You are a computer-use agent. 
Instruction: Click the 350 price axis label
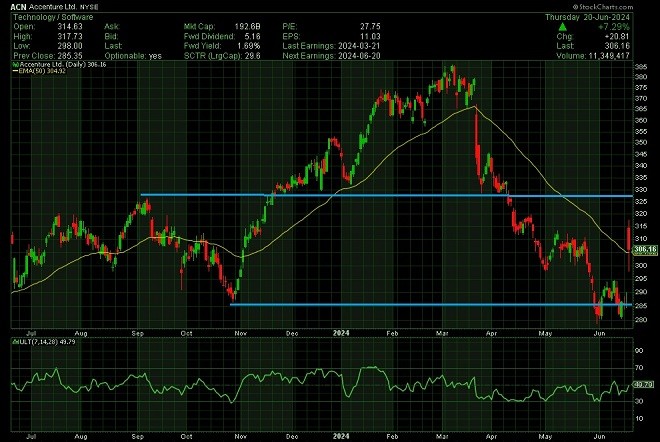(x=641, y=143)
